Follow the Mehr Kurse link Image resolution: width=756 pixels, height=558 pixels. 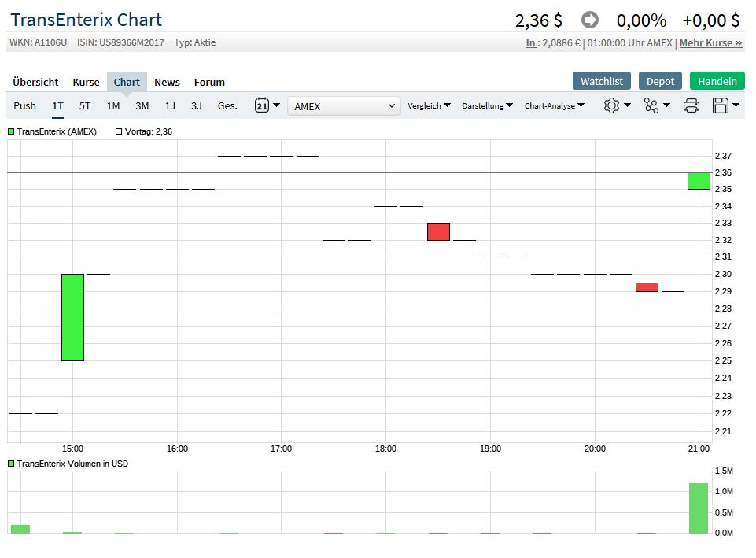[710, 42]
